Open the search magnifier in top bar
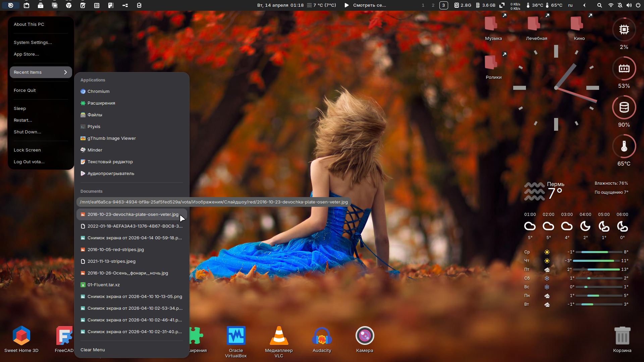Viewport: 644px width, 362px height. pyautogui.click(x=599, y=5)
